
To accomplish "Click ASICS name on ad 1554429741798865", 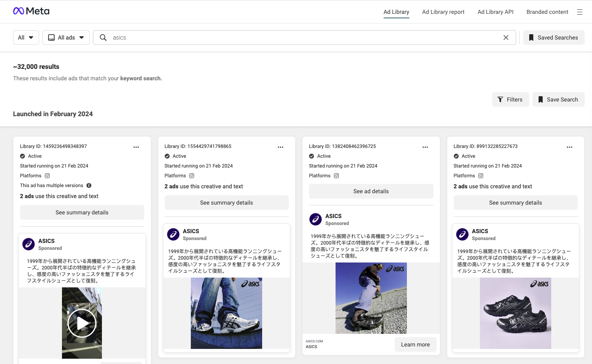I will coord(191,231).
